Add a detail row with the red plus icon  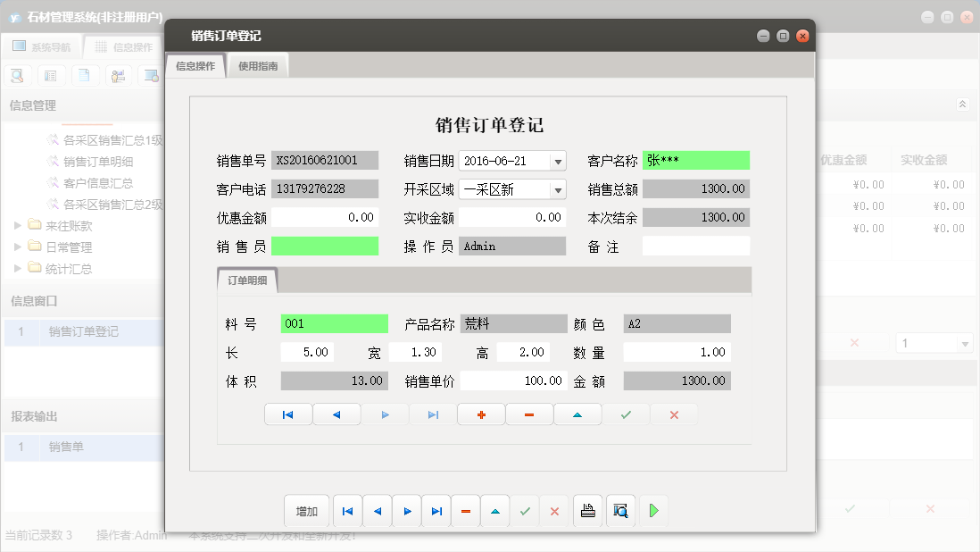[480, 414]
